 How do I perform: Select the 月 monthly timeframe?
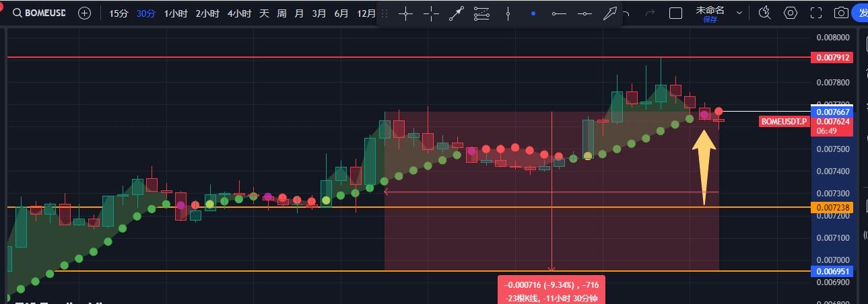299,13
